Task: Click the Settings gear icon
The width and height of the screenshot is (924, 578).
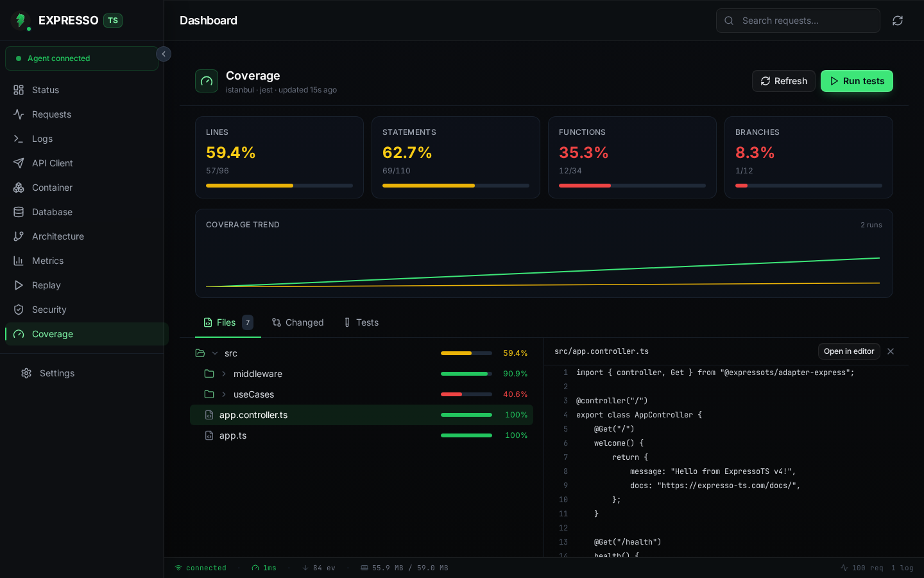Action: [x=26, y=373]
